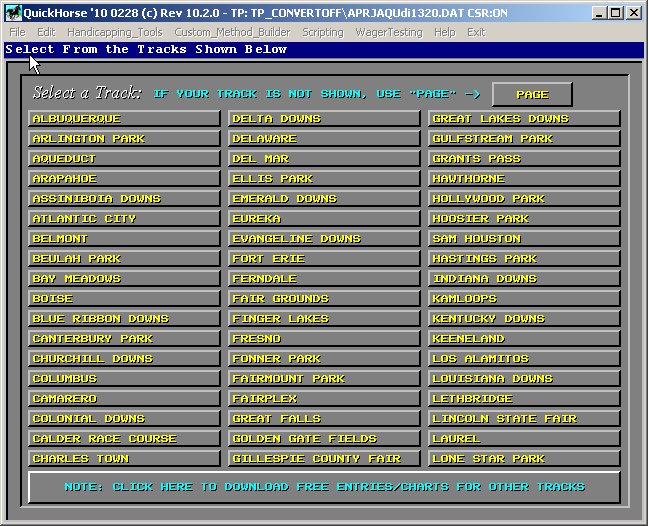
Task: Select the Fair Grounds track
Action: coord(324,299)
